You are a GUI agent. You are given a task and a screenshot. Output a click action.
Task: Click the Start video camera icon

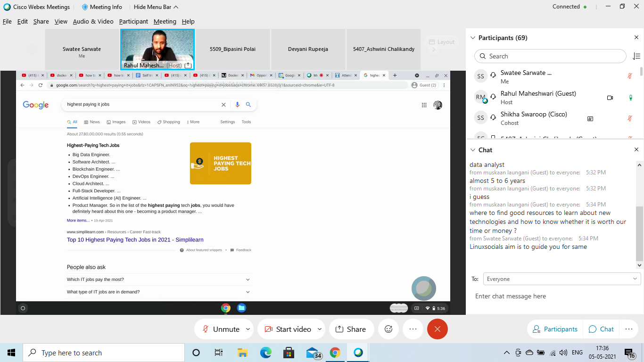click(x=270, y=329)
